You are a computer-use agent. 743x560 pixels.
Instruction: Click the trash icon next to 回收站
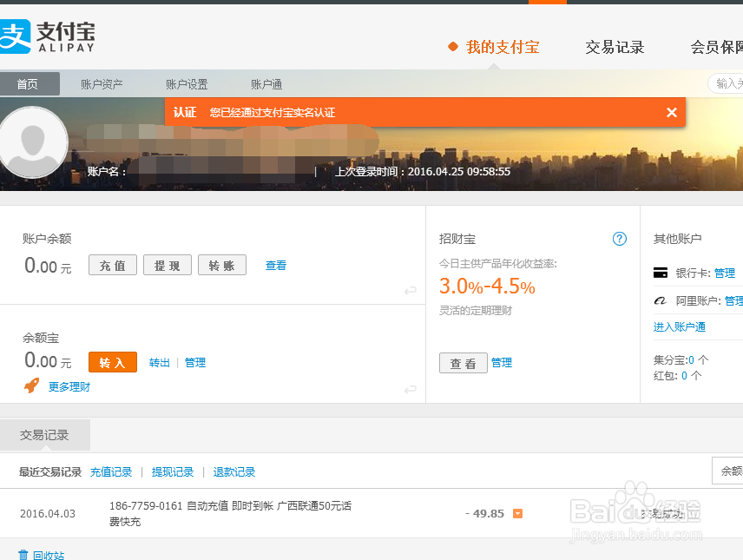pyautogui.click(x=23, y=555)
